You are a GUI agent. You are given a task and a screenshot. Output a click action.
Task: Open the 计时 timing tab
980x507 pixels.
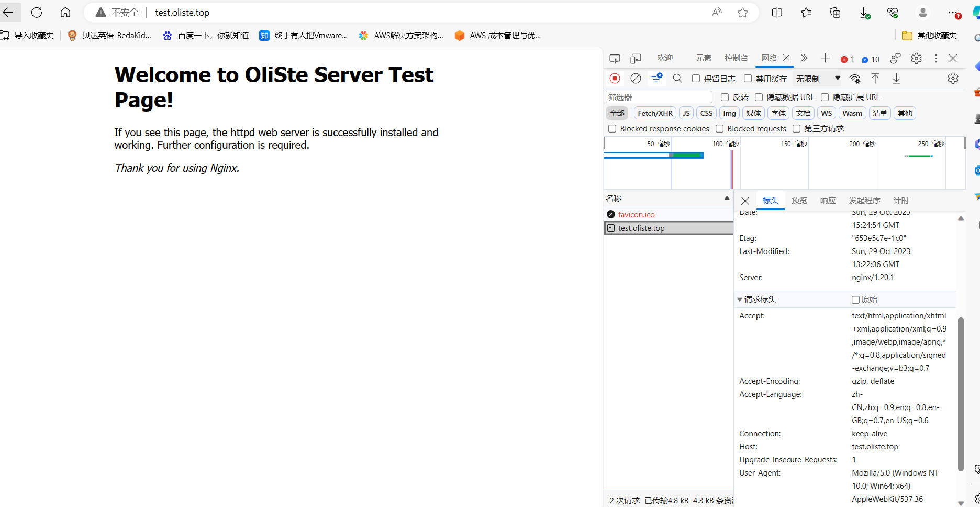(x=901, y=201)
